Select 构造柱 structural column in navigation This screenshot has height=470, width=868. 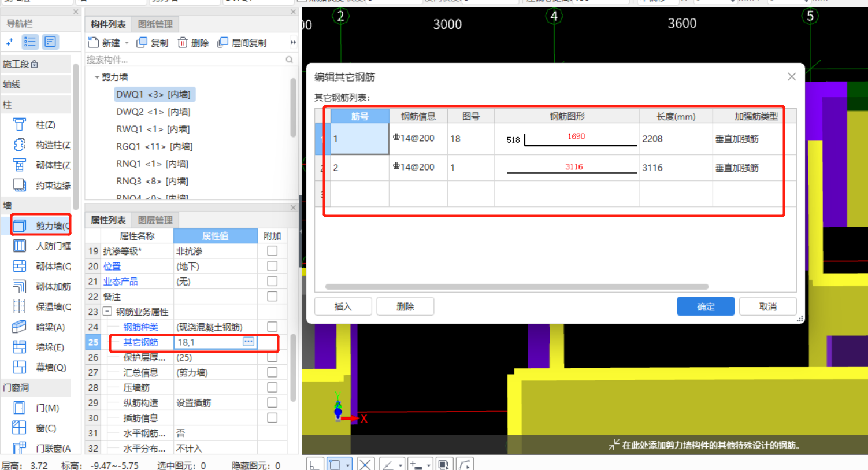[40, 145]
